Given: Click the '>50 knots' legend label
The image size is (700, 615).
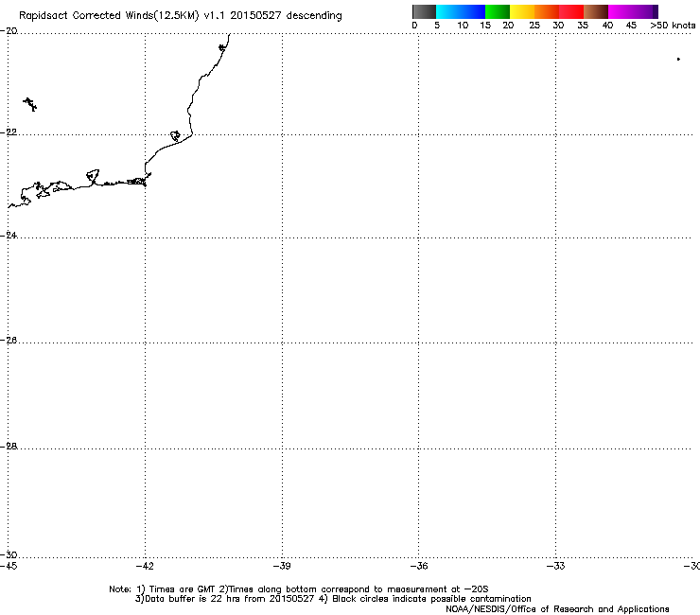Looking at the screenshot, I should pos(673,26).
